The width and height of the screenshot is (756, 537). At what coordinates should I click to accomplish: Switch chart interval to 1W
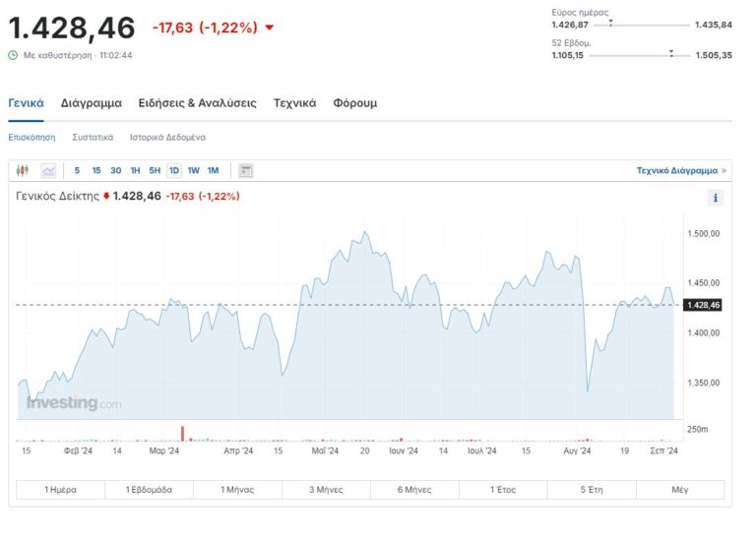point(194,170)
